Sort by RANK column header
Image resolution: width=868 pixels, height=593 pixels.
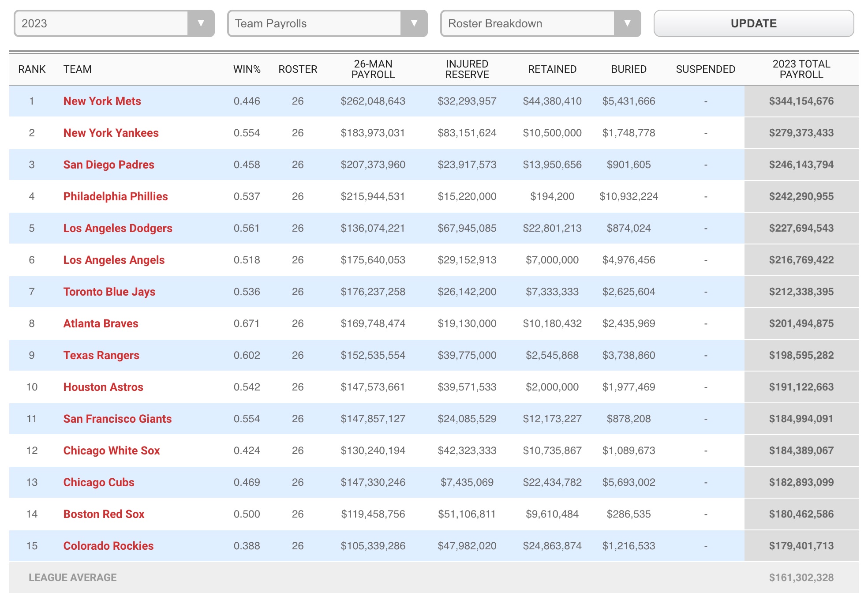(32, 69)
